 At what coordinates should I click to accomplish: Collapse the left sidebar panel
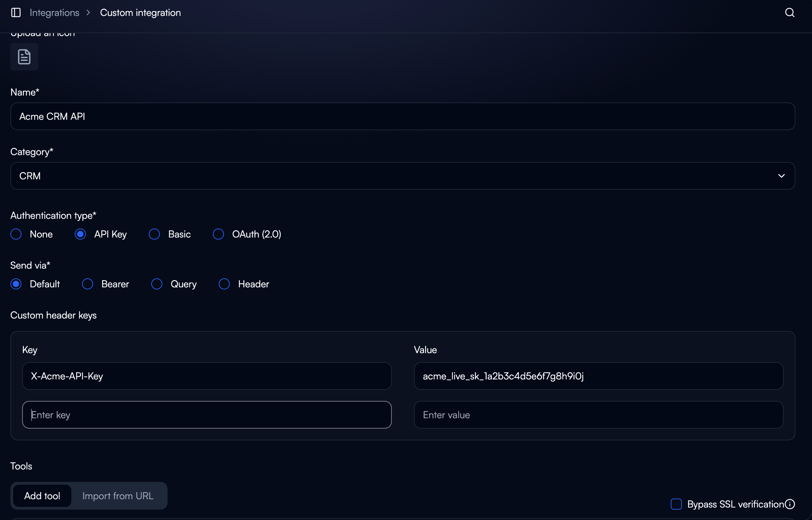[x=16, y=12]
